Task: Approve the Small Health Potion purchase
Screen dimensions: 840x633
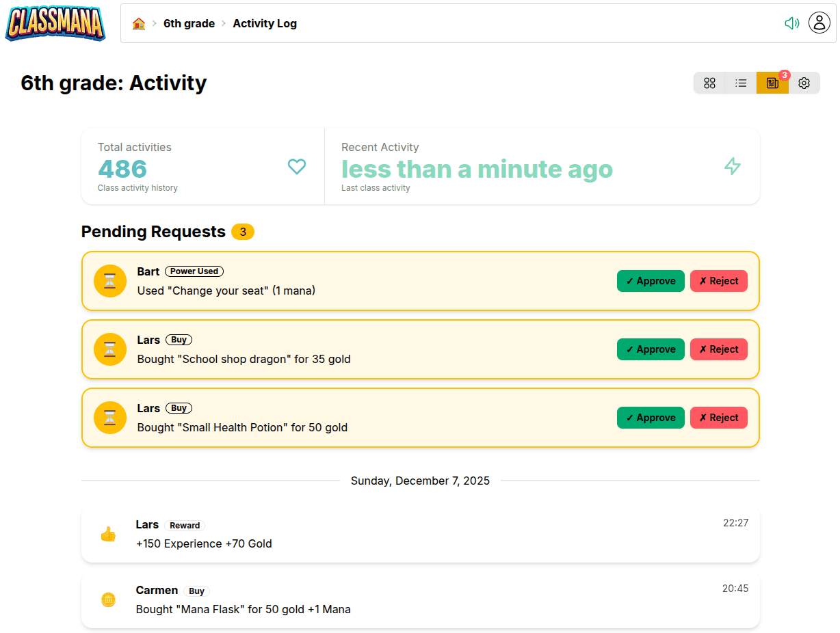Action: pyautogui.click(x=651, y=418)
